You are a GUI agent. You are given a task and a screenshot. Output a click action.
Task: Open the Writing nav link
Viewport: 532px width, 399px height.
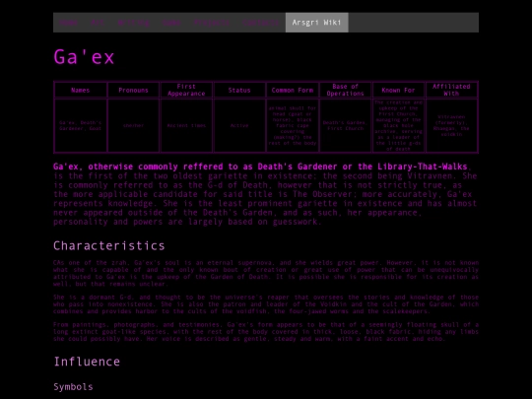pyautogui.click(x=133, y=23)
